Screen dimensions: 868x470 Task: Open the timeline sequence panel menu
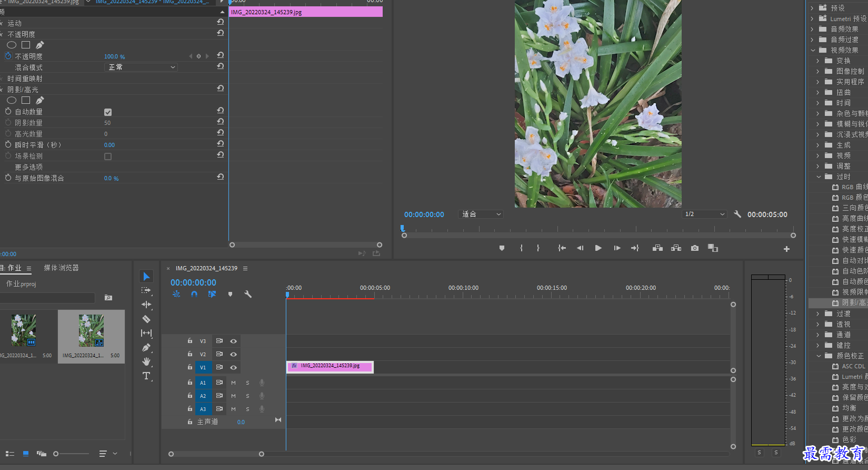coord(245,268)
